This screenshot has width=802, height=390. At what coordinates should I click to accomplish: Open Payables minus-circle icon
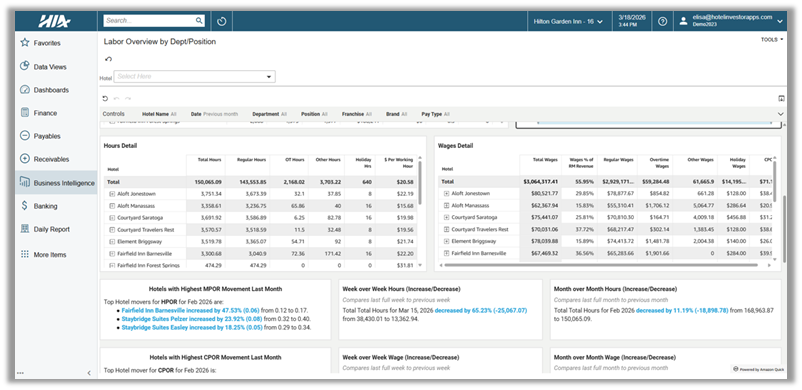[x=24, y=136]
